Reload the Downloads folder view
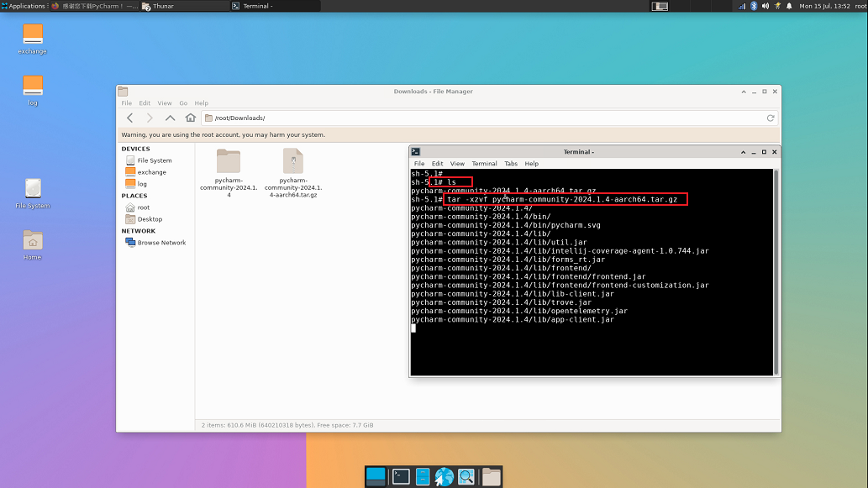This screenshot has width=868, height=488. coord(770,118)
